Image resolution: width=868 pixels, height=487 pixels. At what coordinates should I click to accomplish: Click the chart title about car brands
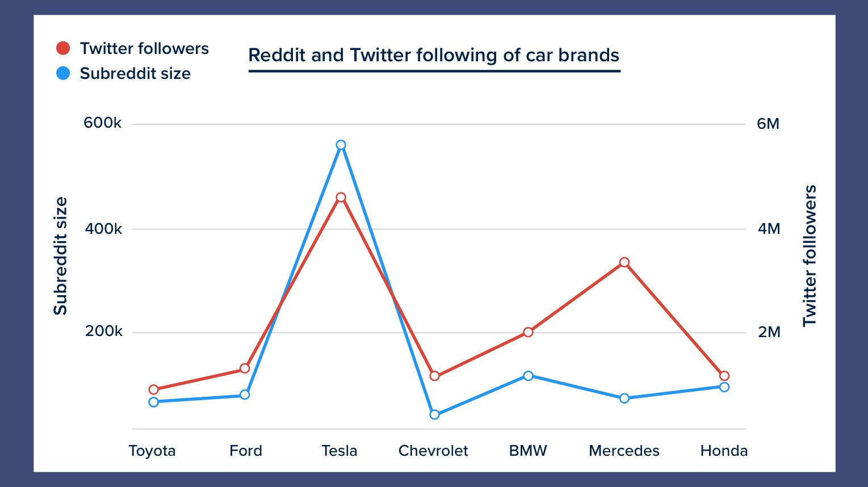434,55
